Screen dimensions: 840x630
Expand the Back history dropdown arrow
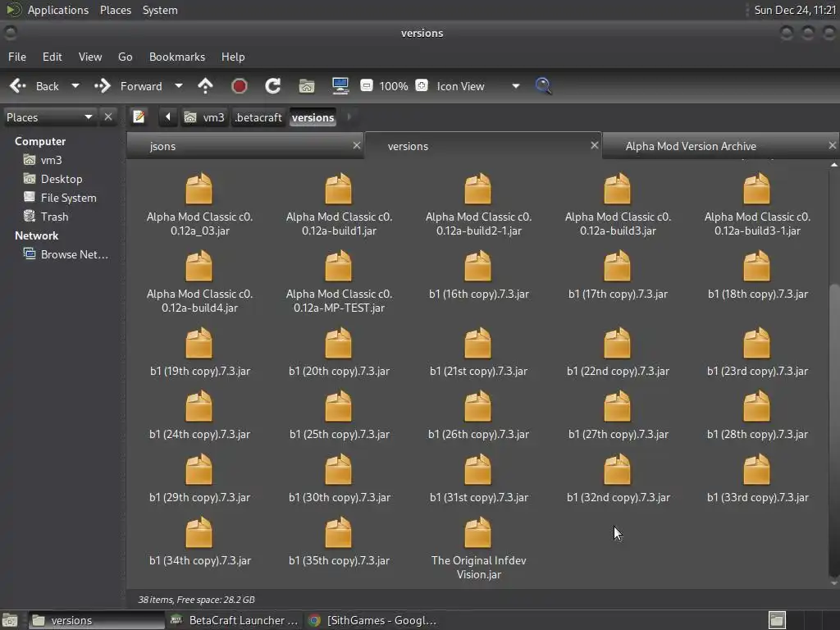click(75, 86)
